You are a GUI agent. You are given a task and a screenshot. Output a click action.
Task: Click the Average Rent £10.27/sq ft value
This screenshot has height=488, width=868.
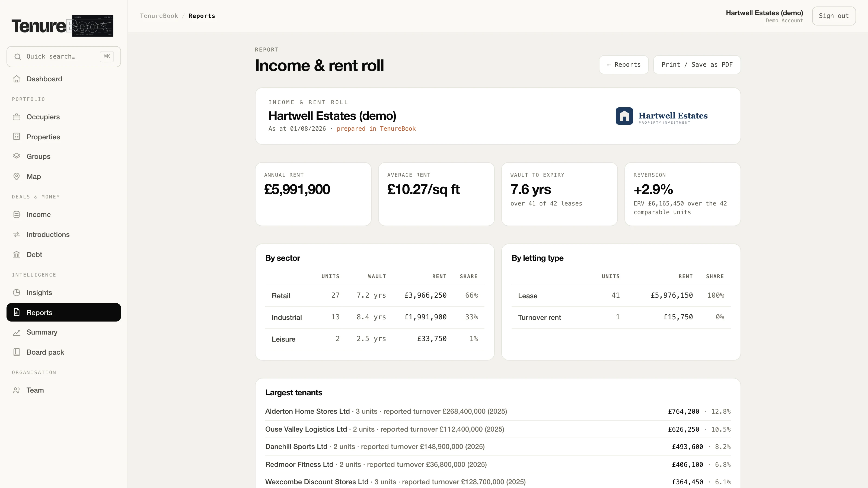423,189
